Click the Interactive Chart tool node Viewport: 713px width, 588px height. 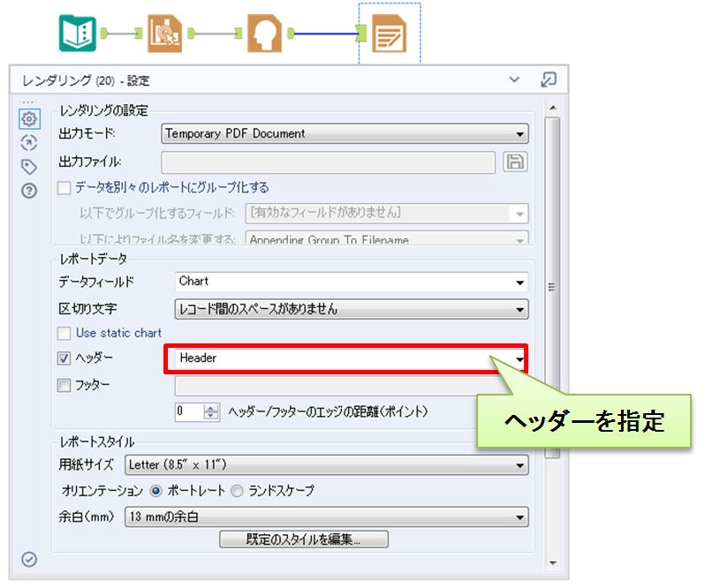164,33
